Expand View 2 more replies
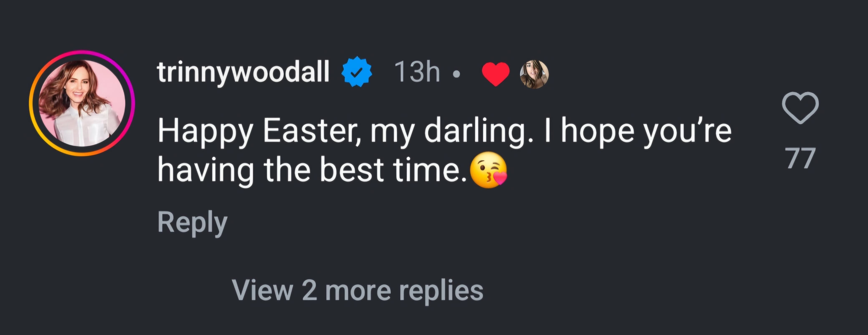Screen dimensions: 868x335 [x=357, y=290]
